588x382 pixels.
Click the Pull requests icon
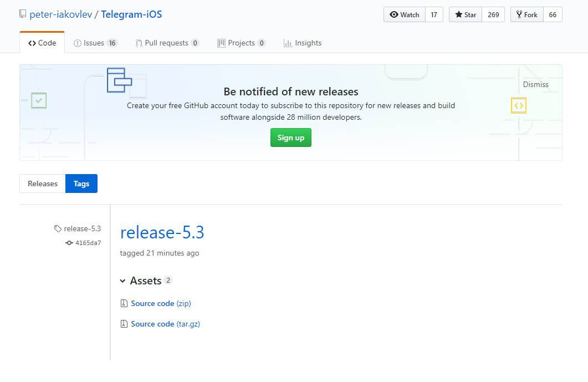point(139,43)
